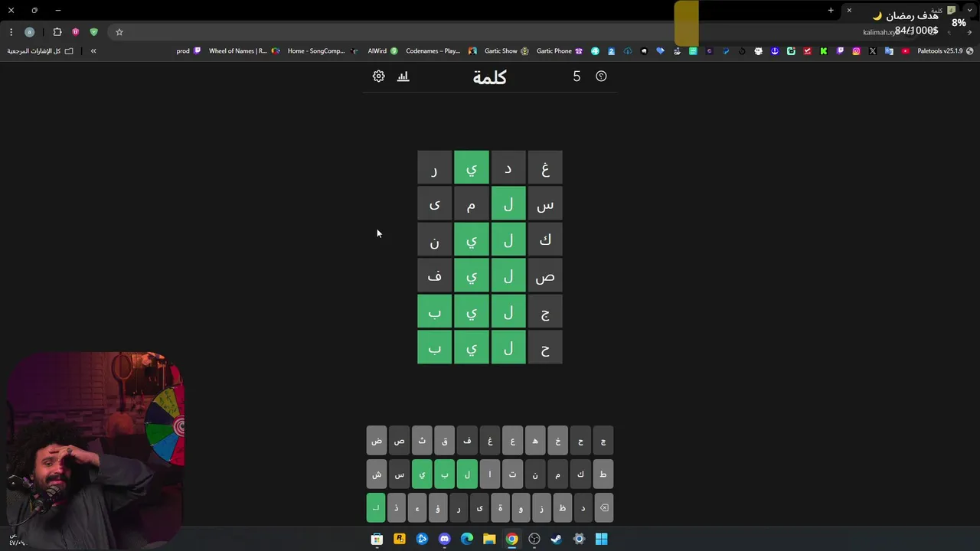Tap the و key
980x551 pixels.
[x=521, y=507]
